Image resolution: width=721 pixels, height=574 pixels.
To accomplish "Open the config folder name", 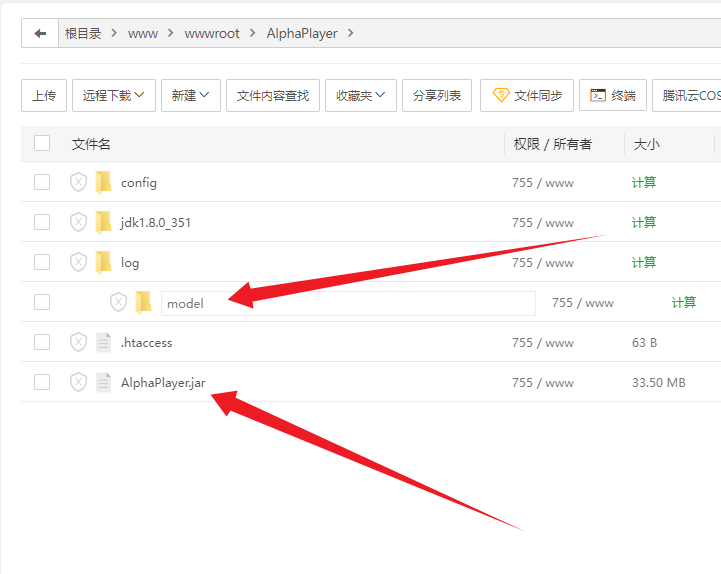I will pyautogui.click(x=139, y=183).
